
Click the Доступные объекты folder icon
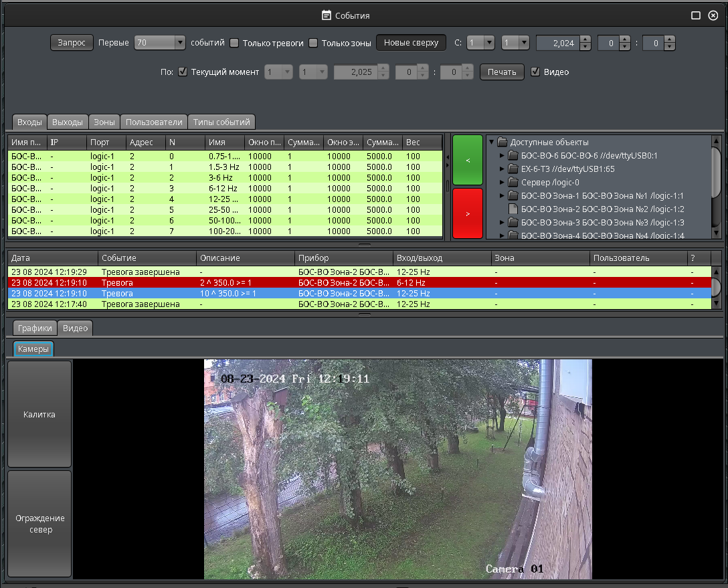click(503, 142)
